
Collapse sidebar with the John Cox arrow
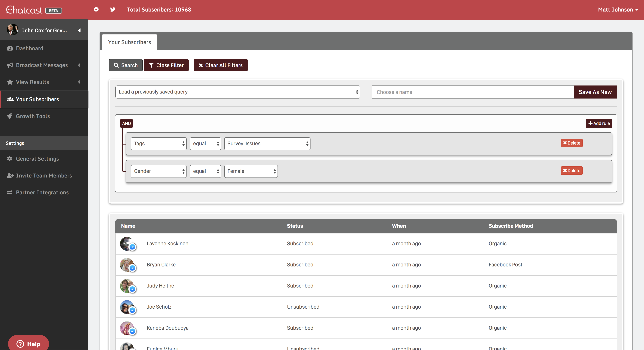point(79,30)
